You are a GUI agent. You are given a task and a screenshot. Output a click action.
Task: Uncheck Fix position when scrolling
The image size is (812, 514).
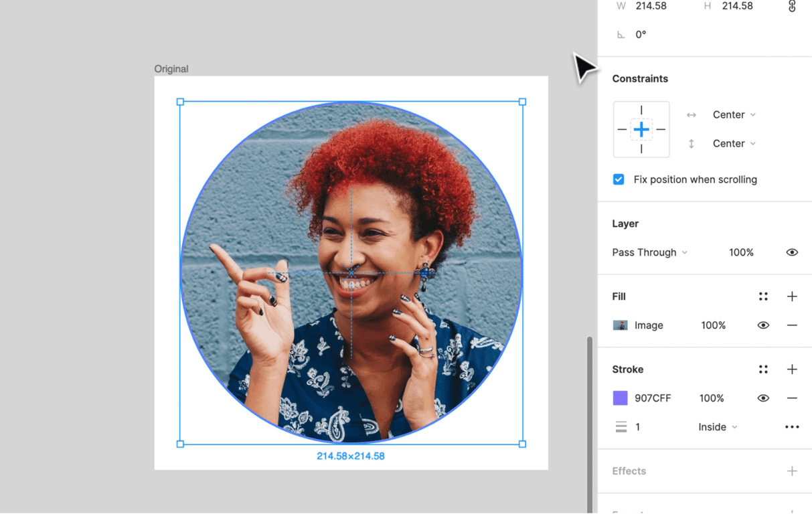pos(619,179)
